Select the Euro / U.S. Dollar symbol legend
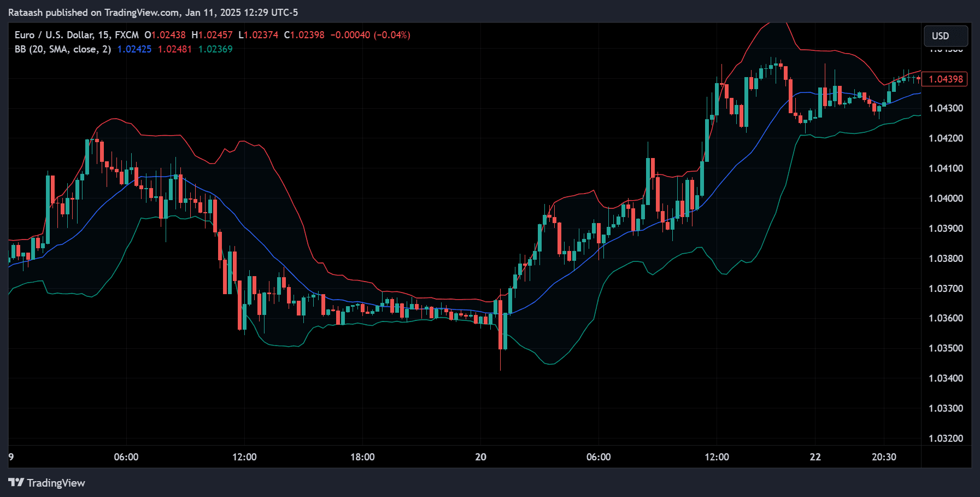This screenshot has width=980, height=497. 55,34
